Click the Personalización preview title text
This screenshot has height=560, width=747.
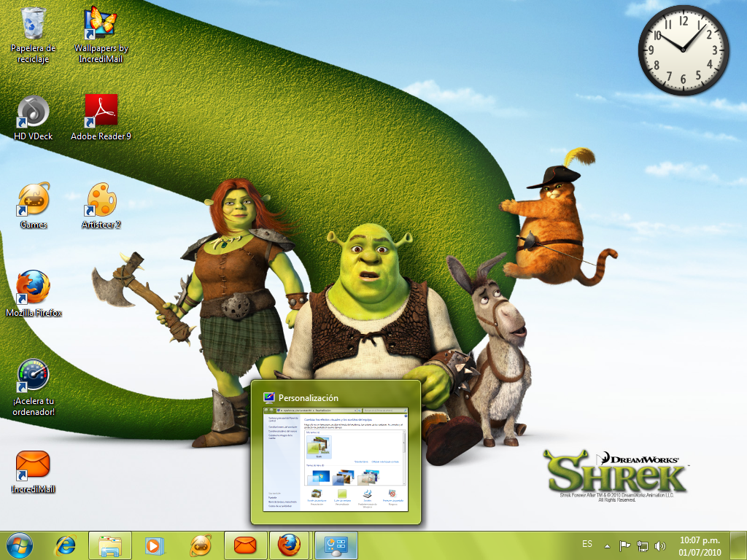tap(309, 398)
